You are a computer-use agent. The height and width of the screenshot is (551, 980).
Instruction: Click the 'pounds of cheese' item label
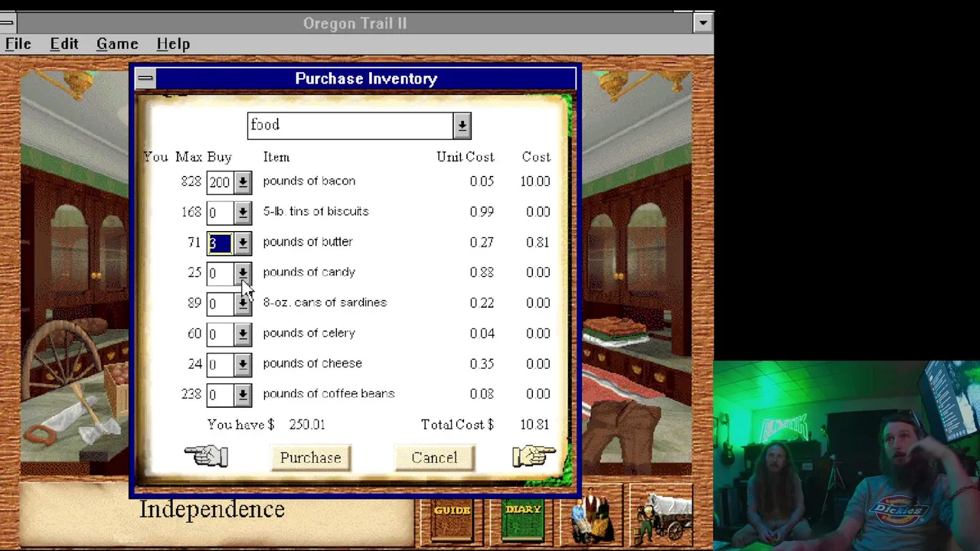[312, 364]
